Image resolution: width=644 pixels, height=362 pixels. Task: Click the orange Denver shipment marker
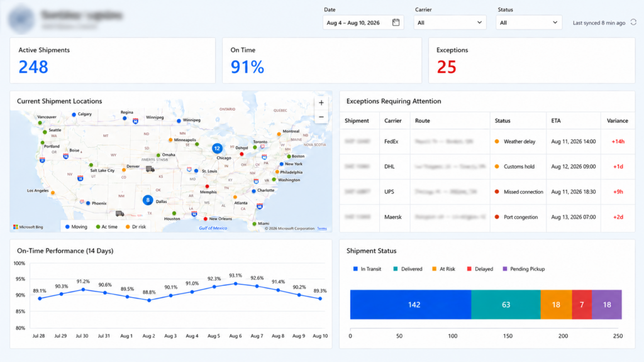point(124,170)
